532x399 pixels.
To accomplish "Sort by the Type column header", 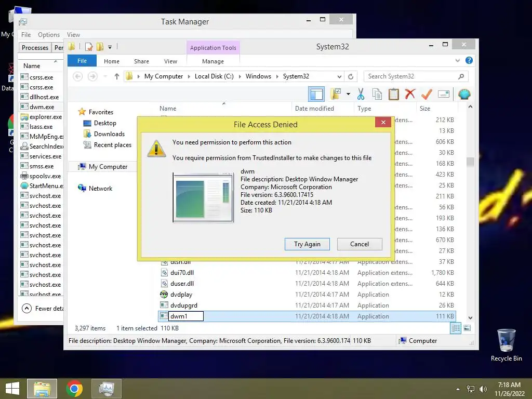I will 364,109.
